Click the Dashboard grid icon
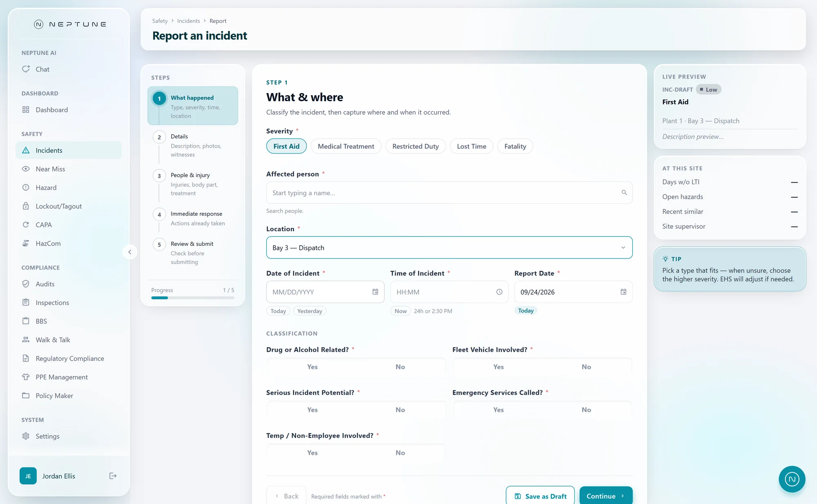This screenshot has height=504, width=817. point(26,109)
